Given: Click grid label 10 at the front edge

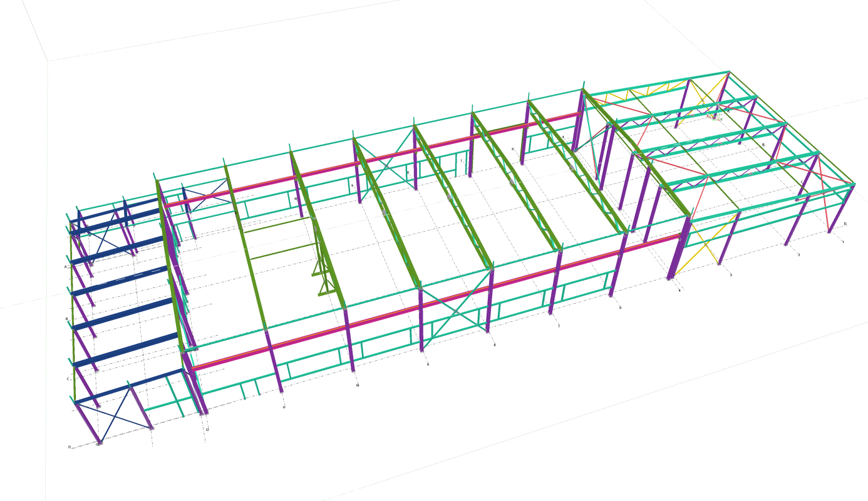Looking at the screenshot, I should (x=358, y=385).
